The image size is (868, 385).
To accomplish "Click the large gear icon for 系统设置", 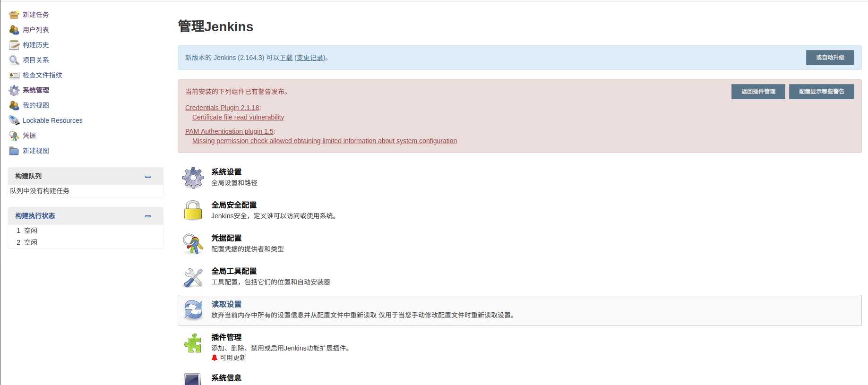I will pos(193,178).
